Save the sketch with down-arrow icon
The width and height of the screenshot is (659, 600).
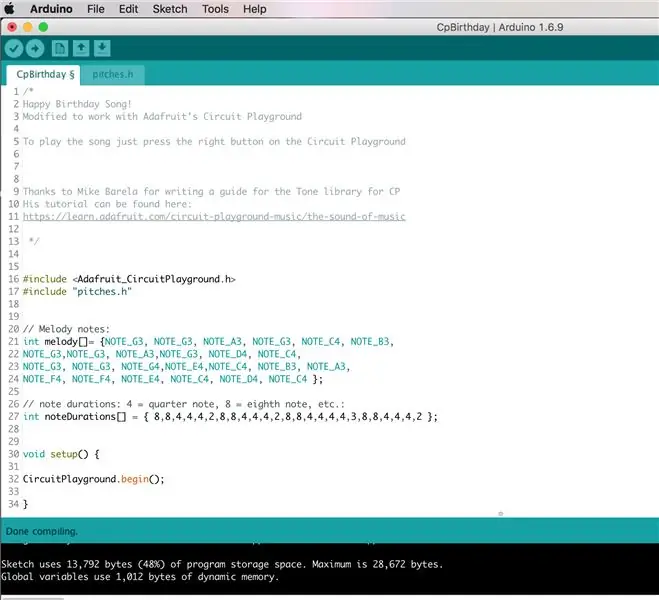tap(102, 48)
